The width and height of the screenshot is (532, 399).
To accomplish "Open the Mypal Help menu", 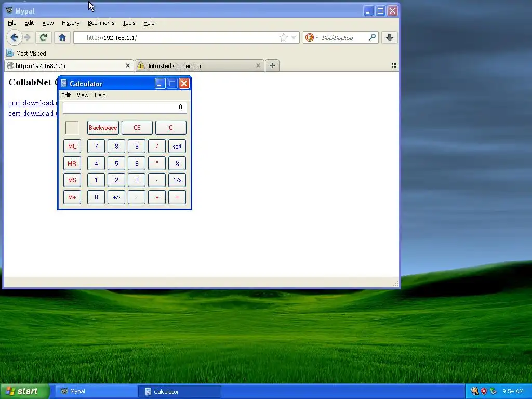I will pos(149,23).
